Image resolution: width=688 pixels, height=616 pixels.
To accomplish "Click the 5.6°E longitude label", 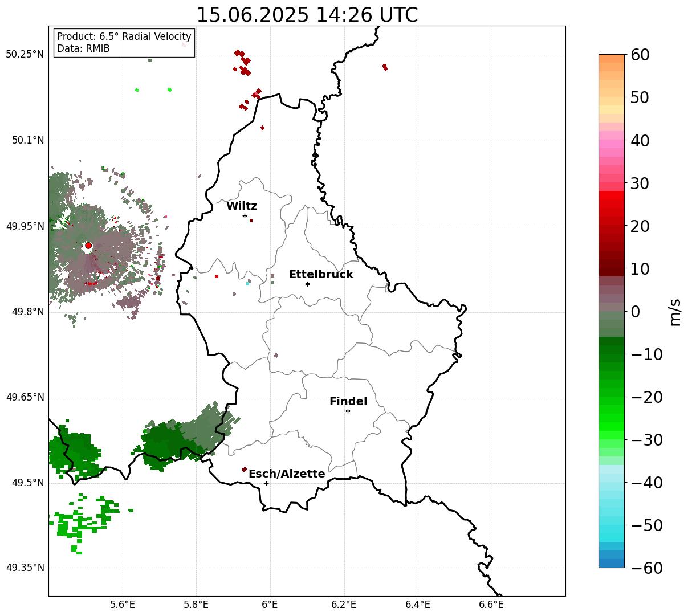I will tap(123, 605).
